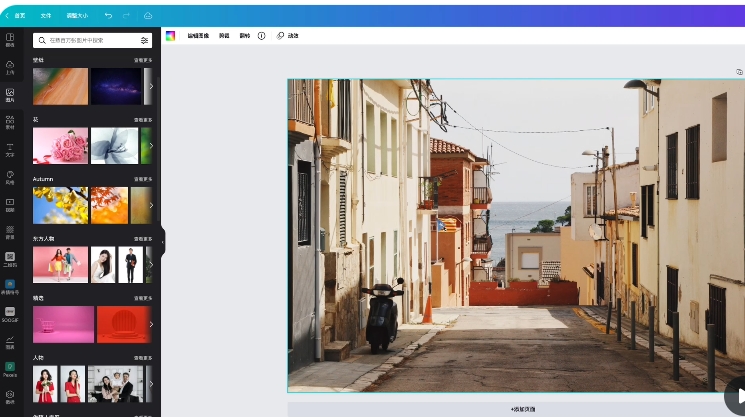Expand the 人物 row with right arrow
This screenshot has width=745, height=417.
[x=151, y=384]
